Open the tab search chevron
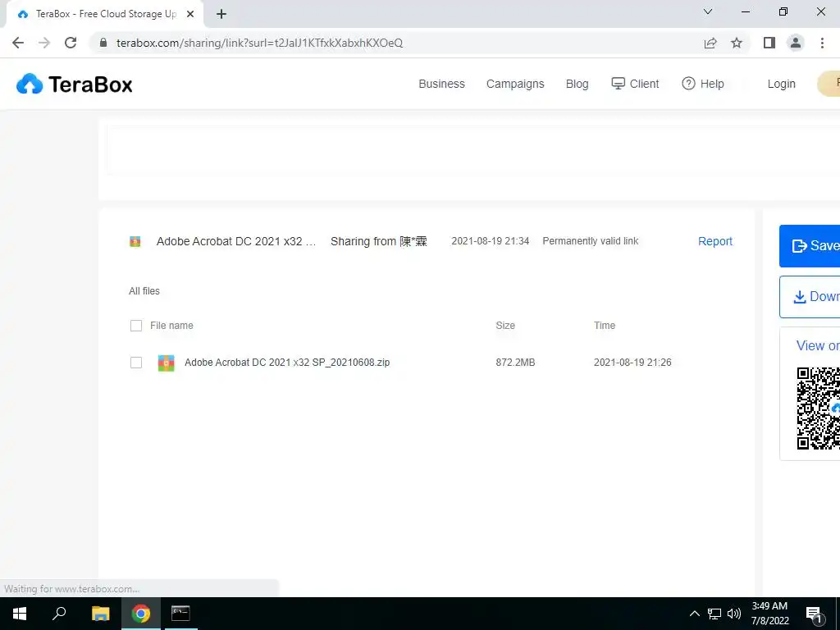The width and height of the screenshot is (840, 630). [708, 11]
